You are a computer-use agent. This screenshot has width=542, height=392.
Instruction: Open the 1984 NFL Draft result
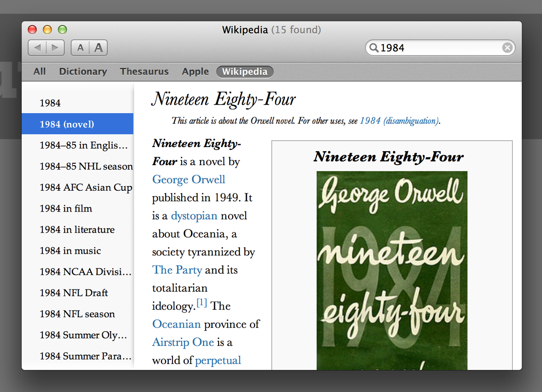(x=78, y=293)
